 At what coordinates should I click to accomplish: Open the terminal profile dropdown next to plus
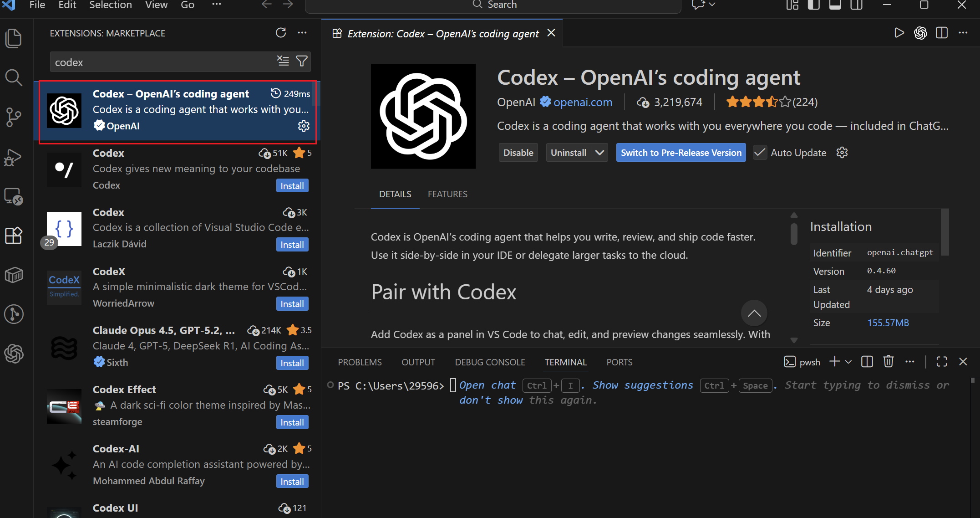coord(848,361)
